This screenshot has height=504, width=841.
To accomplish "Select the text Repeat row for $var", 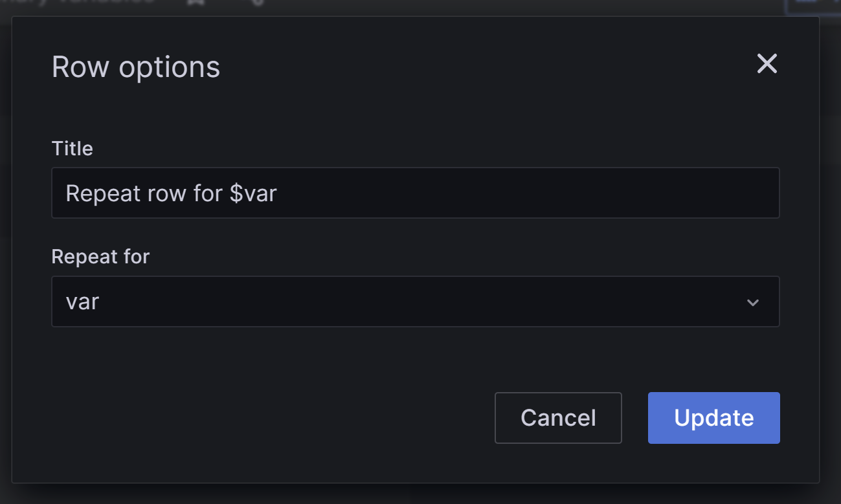I will (170, 193).
